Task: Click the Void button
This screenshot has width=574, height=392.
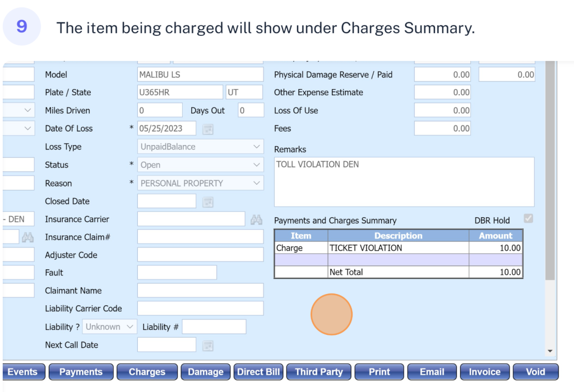Action: (535, 372)
